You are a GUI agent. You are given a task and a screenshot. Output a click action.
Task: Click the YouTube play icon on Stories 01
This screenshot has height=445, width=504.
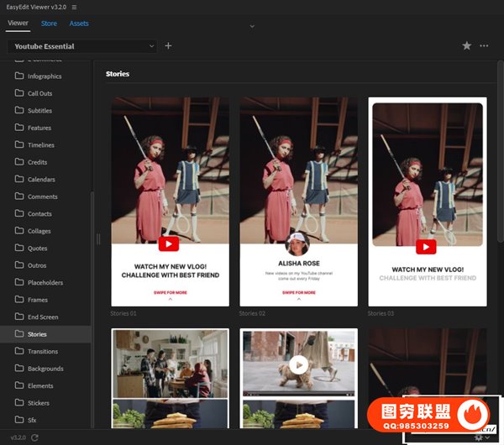[x=169, y=245]
